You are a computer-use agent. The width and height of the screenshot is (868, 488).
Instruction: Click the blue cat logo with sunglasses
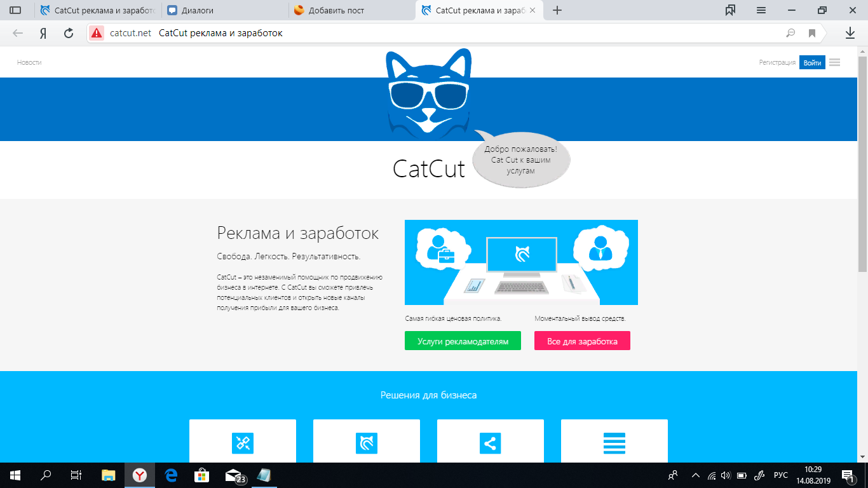tap(428, 93)
